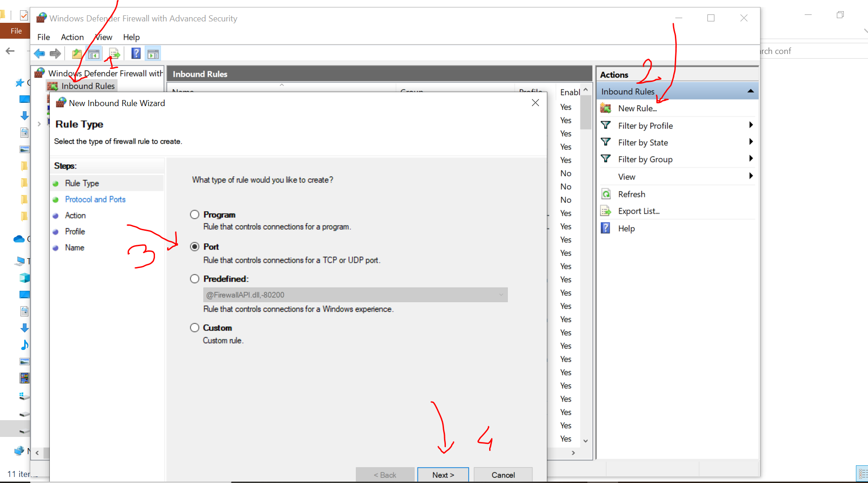Click the 3D Objects cube icon in Explorer
The width and height of the screenshot is (868, 483).
point(25,278)
